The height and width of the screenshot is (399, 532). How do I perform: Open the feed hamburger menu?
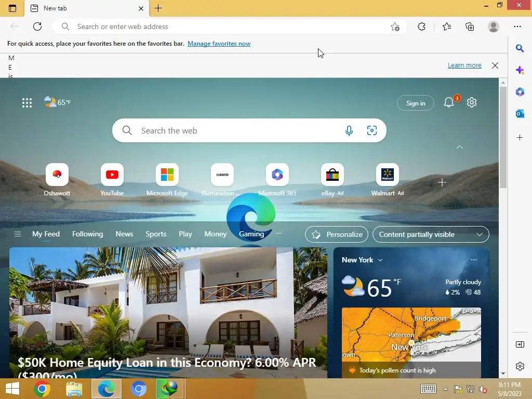click(x=18, y=234)
